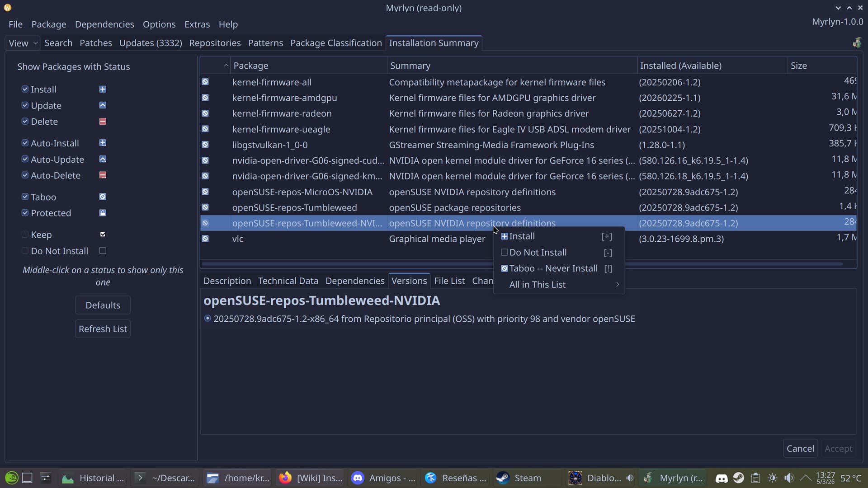The height and width of the screenshot is (488, 868).
Task: Enable the Keep status checkbox
Action: point(25,235)
